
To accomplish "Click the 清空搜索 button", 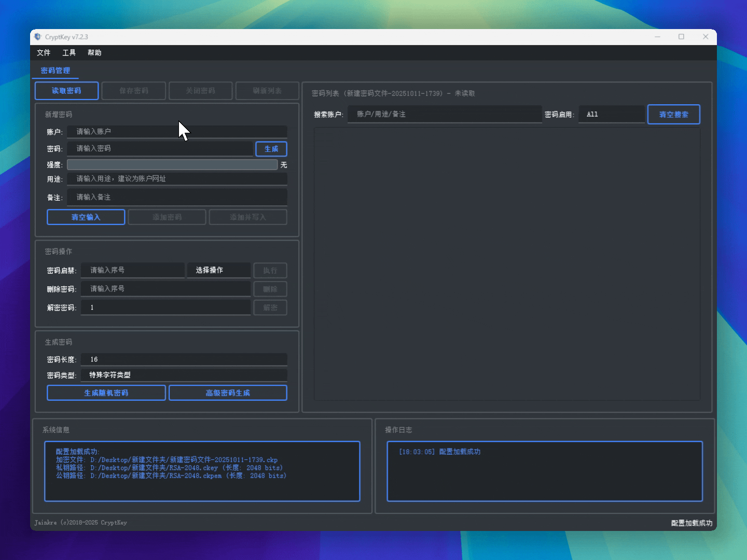I will tap(673, 115).
